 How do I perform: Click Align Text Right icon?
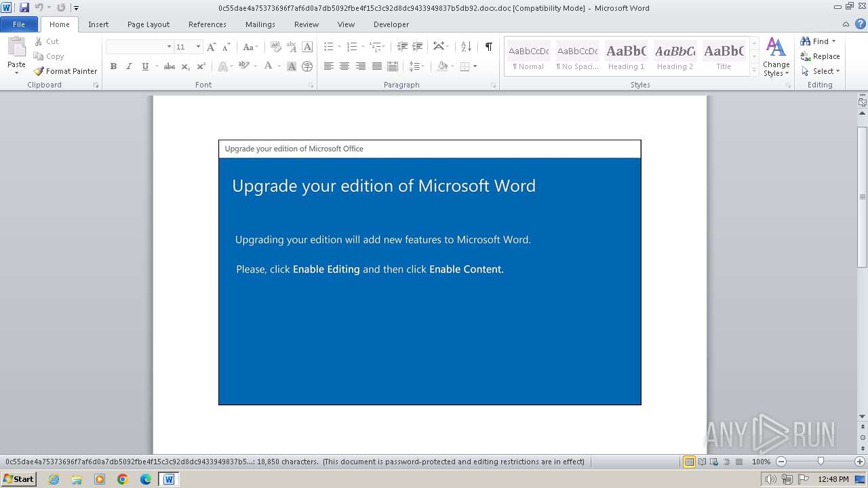coord(361,66)
